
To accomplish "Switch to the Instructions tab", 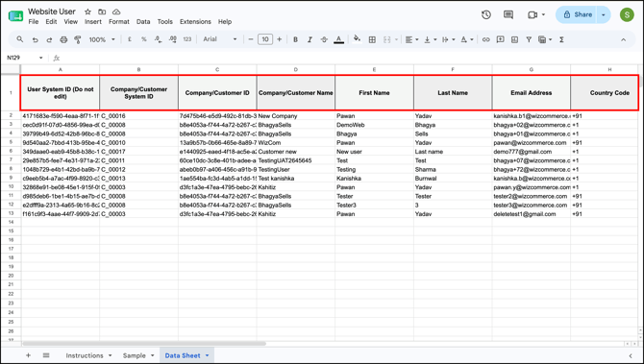I will click(x=85, y=355).
